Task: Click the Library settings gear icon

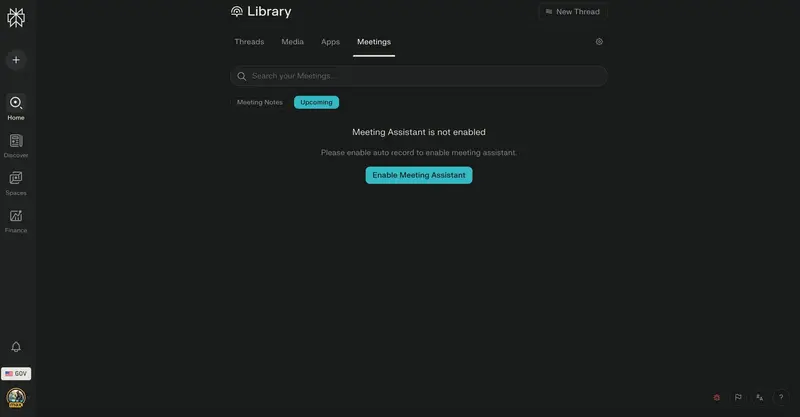Action: 599,42
